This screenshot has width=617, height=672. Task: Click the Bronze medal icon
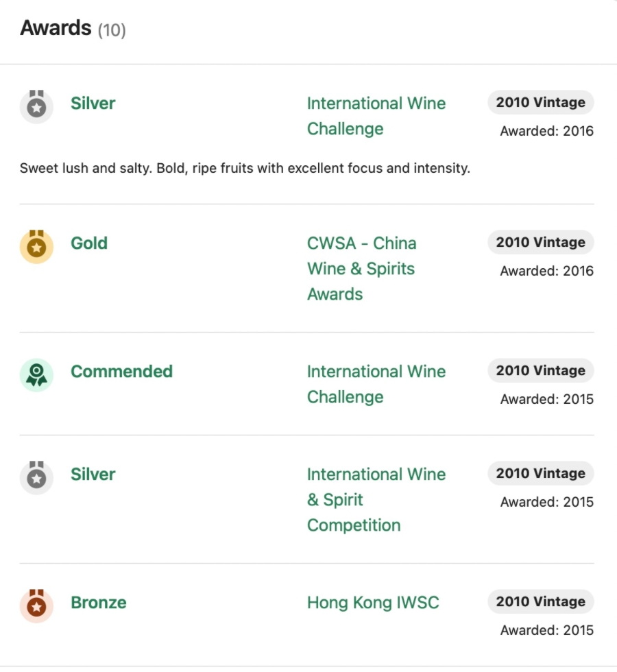pyautogui.click(x=36, y=605)
